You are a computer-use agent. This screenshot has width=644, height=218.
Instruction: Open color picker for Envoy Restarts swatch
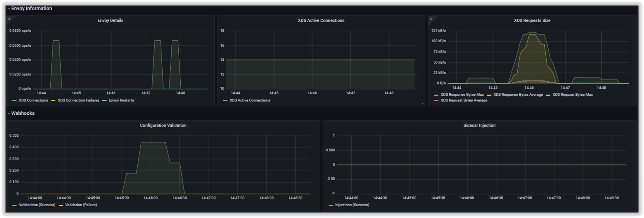(104, 101)
